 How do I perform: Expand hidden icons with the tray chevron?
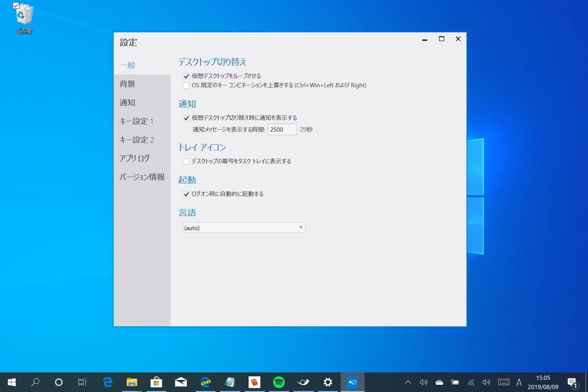pos(407,382)
